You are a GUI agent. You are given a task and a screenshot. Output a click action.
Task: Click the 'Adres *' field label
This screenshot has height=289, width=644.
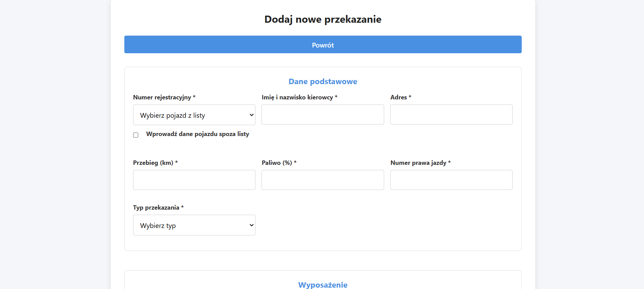[x=400, y=97]
